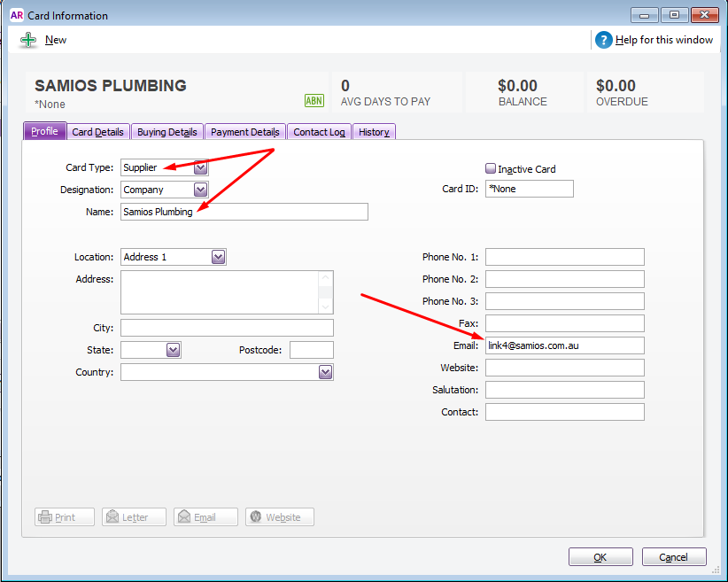728x582 pixels.
Task: Click the $0.00 OVERDUE value
Action: (616, 85)
